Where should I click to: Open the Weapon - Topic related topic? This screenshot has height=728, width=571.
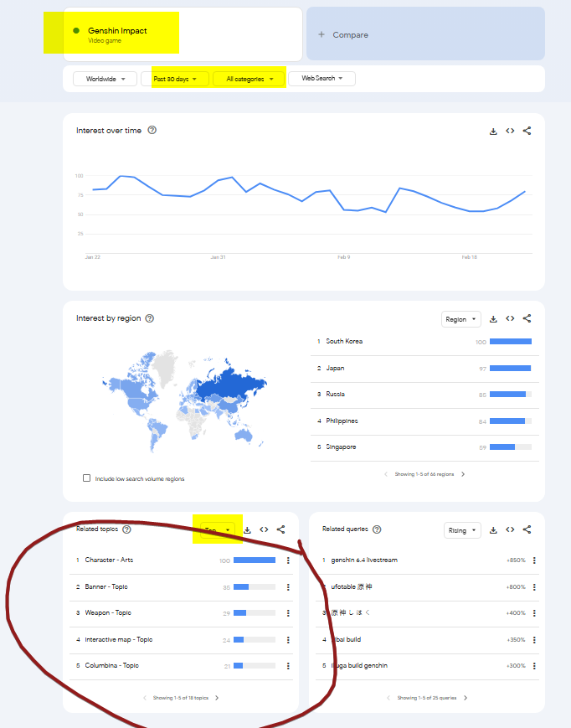108,613
